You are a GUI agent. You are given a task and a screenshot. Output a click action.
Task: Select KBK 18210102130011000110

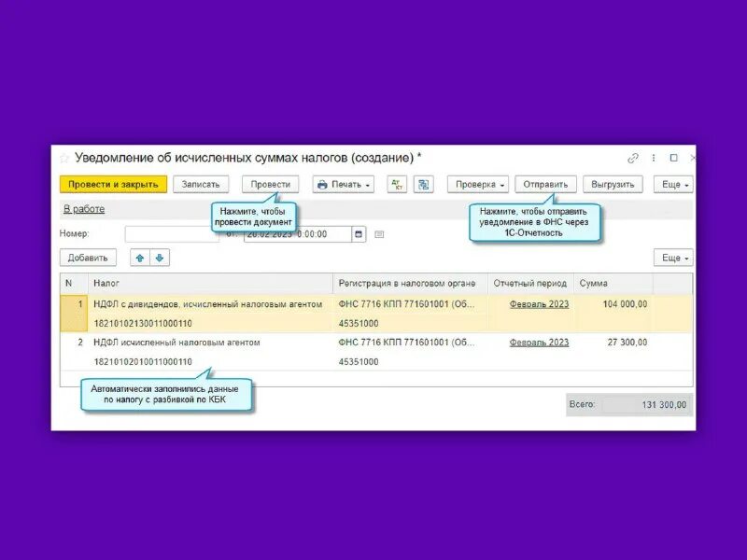coord(143,323)
